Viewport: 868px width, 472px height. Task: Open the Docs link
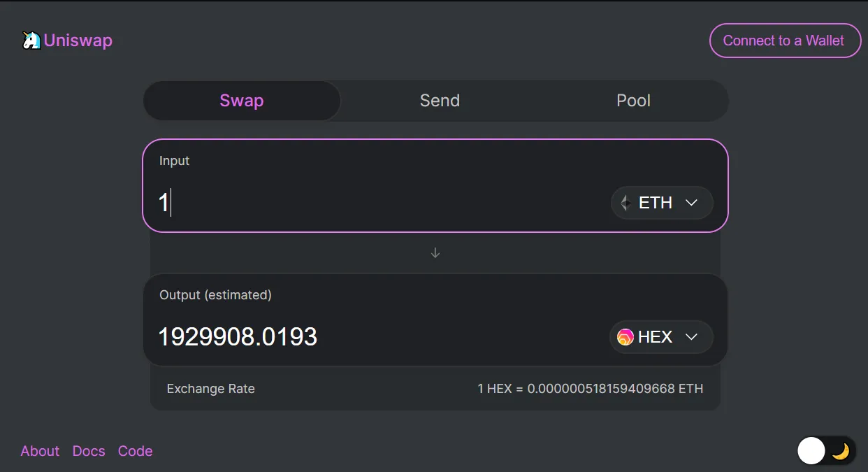89,451
